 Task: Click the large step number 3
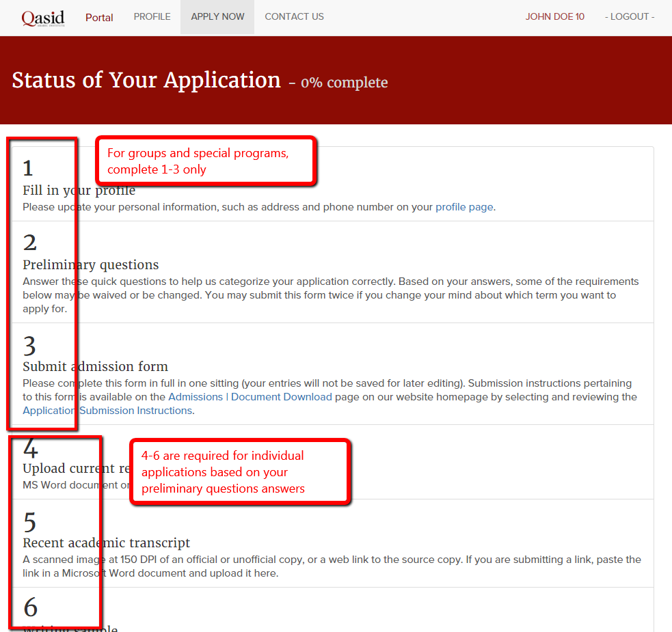29,346
